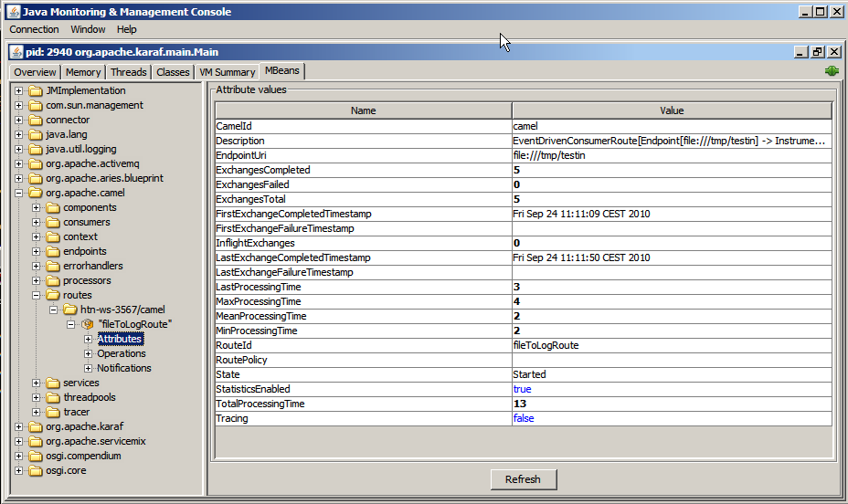This screenshot has width=848, height=504.
Task: Expand the JMImplementation tree node
Action: coord(18,90)
